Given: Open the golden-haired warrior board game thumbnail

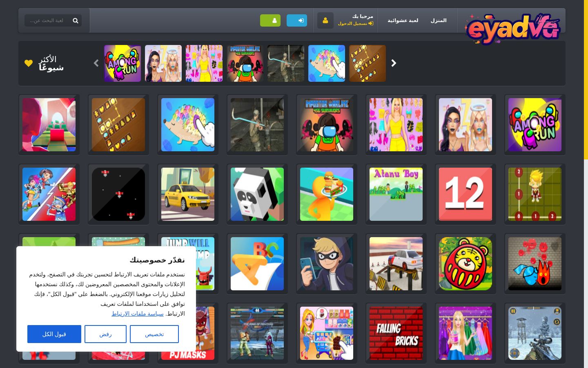Looking at the screenshot, I should pyautogui.click(x=535, y=194).
